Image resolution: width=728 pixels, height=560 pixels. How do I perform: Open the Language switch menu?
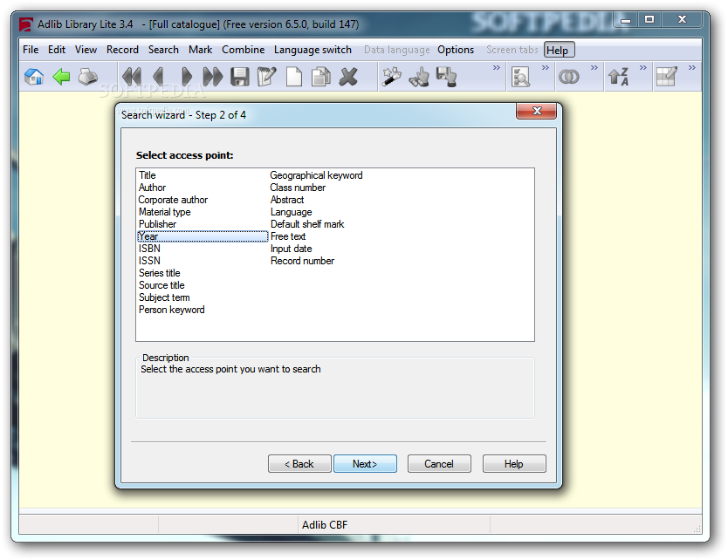click(312, 50)
